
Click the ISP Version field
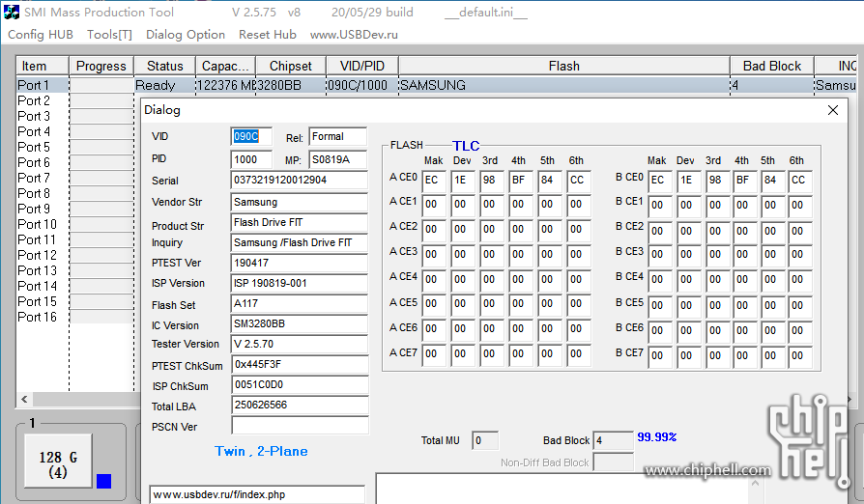pos(300,283)
